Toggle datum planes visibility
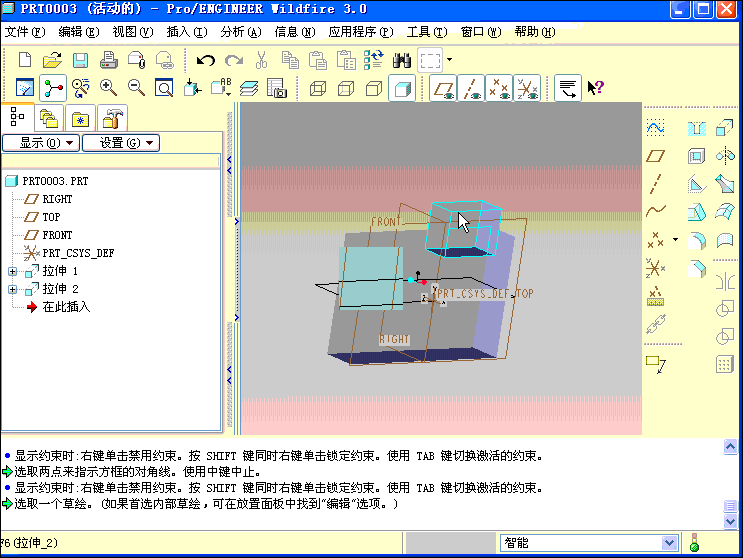The height and width of the screenshot is (558, 743). (x=444, y=88)
